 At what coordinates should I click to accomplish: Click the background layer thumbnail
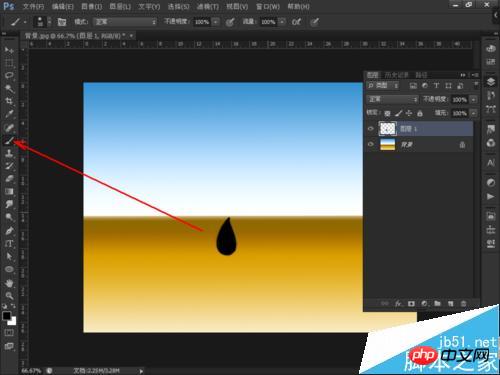pyautogui.click(x=387, y=145)
